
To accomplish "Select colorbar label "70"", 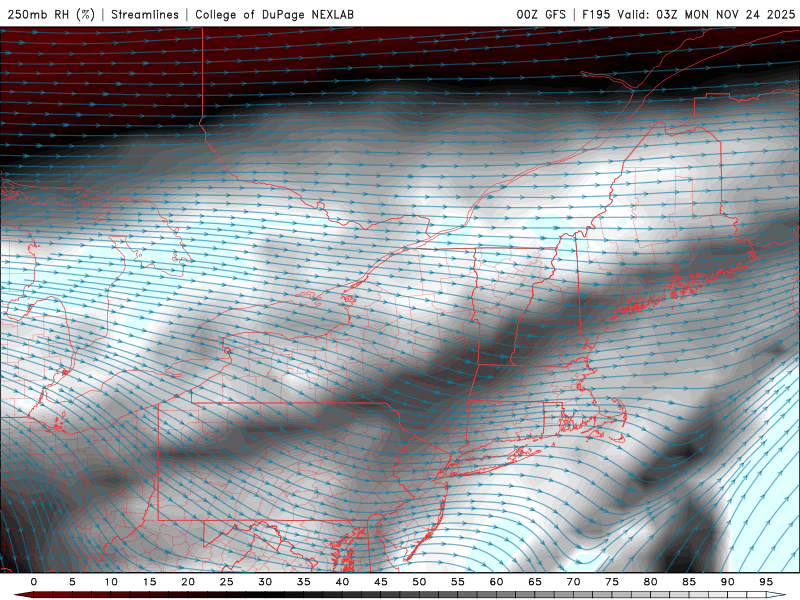I will pyautogui.click(x=573, y=582).
